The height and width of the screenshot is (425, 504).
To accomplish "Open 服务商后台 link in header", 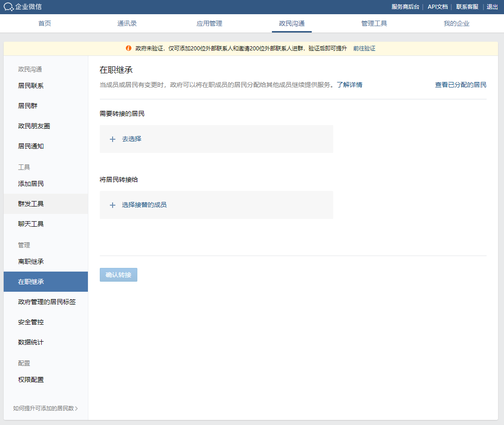I will pyautogui.click(x=405, y=7).
